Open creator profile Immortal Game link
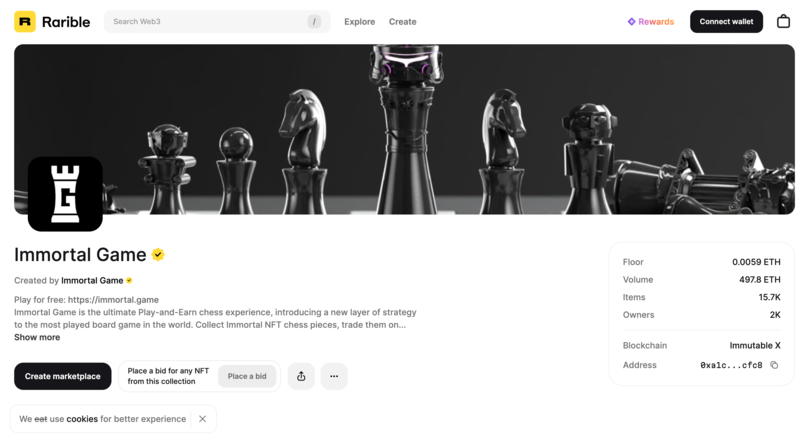Viewport: 800px width, 437px height. click(x=92, y=280)
